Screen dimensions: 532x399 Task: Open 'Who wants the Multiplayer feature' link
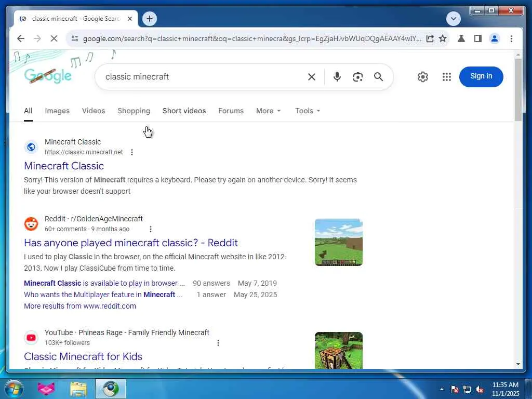tap(103, 295)
